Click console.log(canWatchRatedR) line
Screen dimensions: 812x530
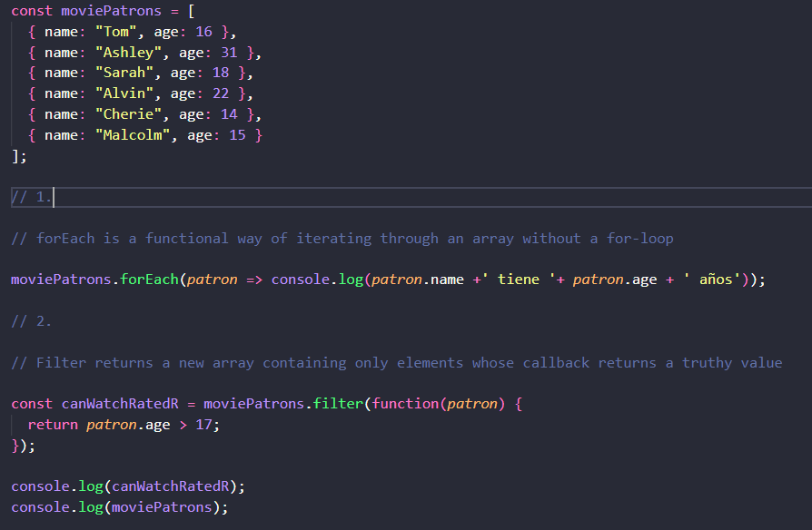pos(128,486)
